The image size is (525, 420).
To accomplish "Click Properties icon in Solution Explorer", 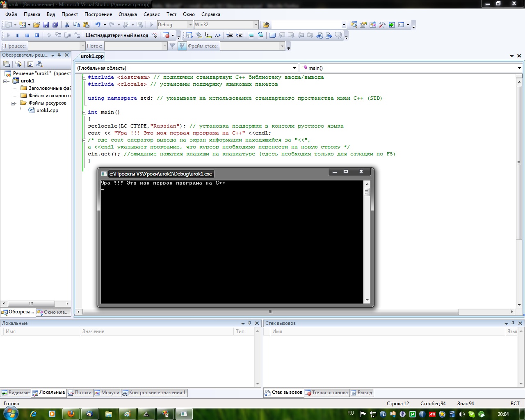I will (x=7, y=64).
